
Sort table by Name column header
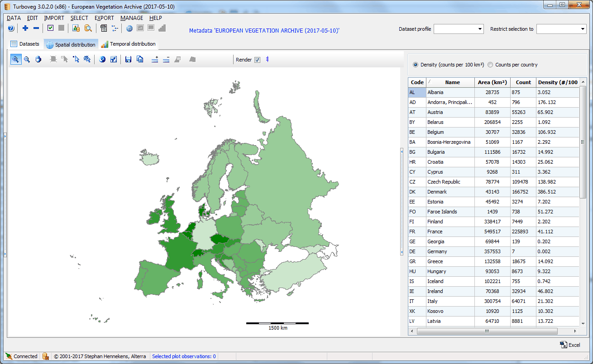pyautogui.click(x=452, y=82)
